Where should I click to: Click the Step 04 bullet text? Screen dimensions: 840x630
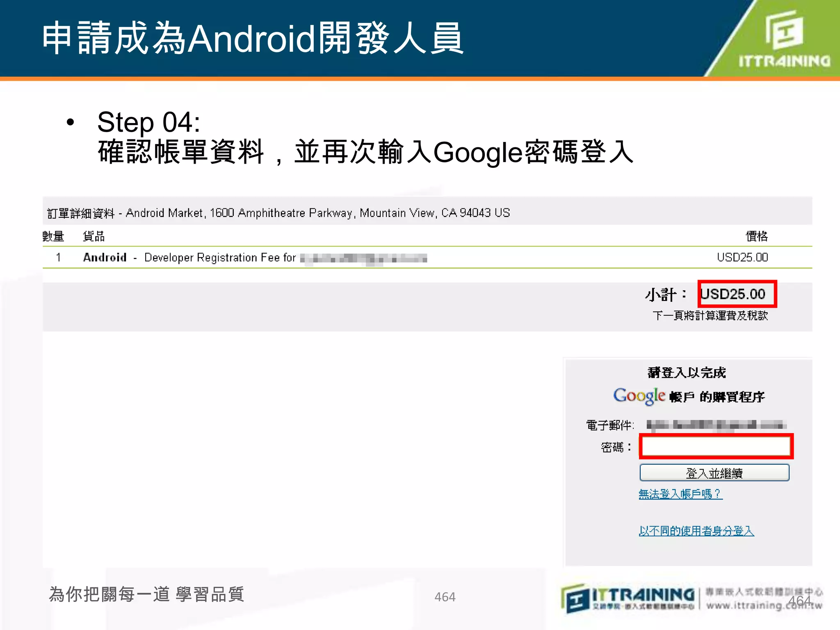point(149,122)
